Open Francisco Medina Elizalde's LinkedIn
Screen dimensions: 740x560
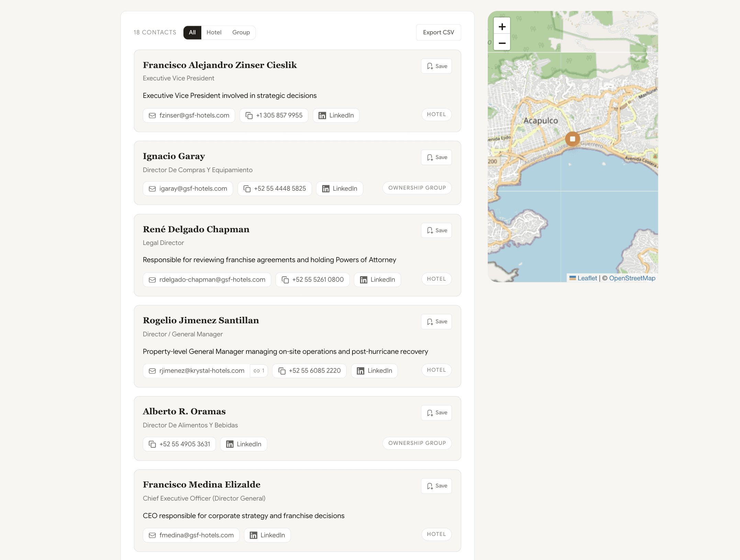tap(267, 535)
